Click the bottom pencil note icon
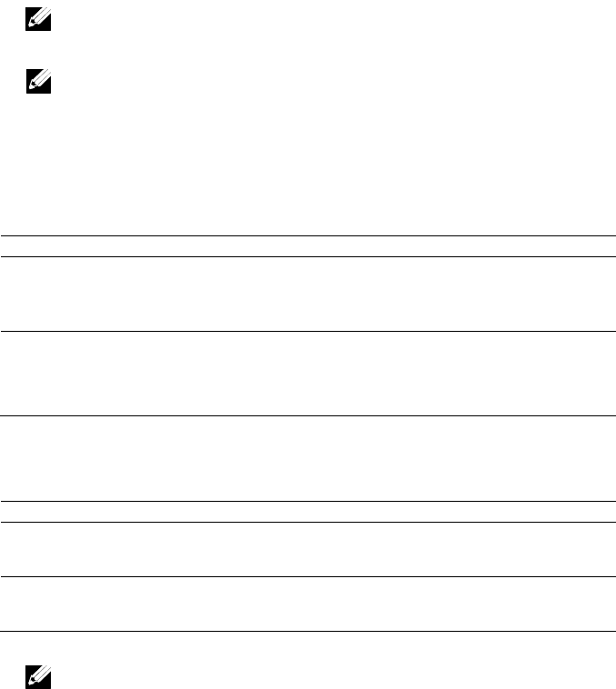616x689 pixels. [38, 677]
